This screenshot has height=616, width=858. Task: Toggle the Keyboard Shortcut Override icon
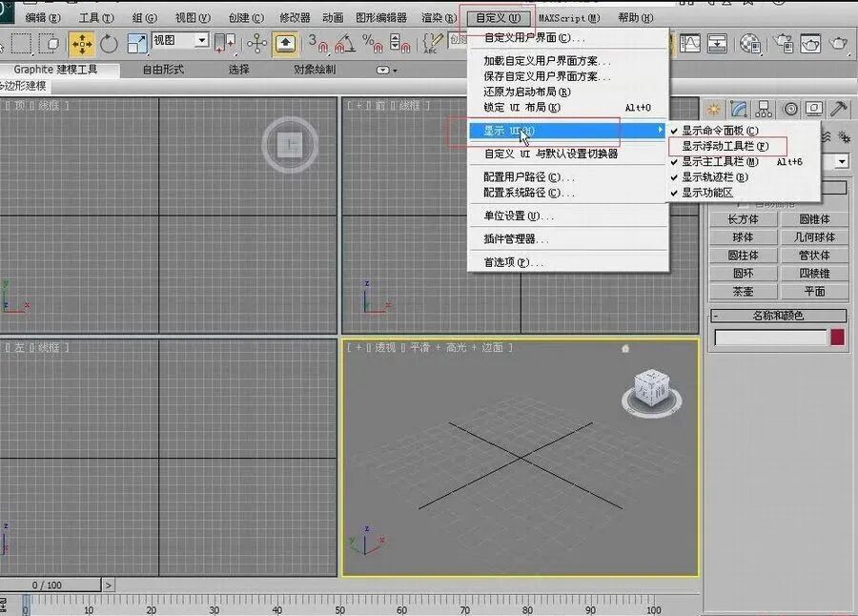285,43
